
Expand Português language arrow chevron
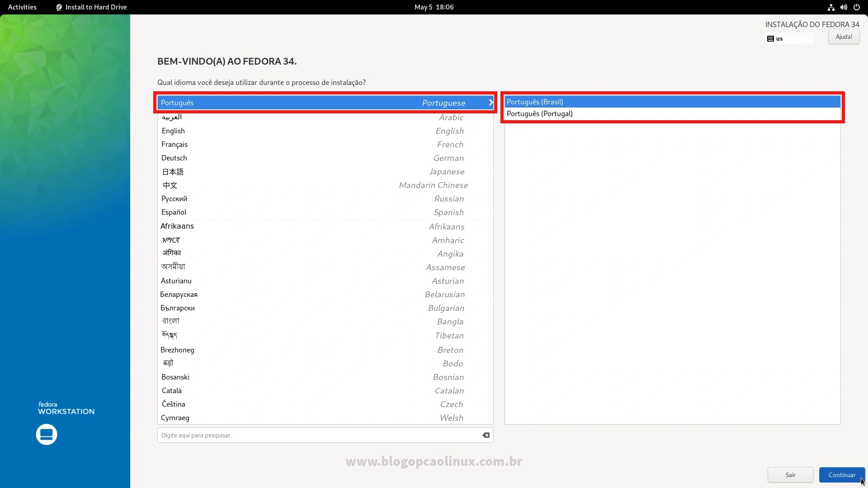[491, 103]
